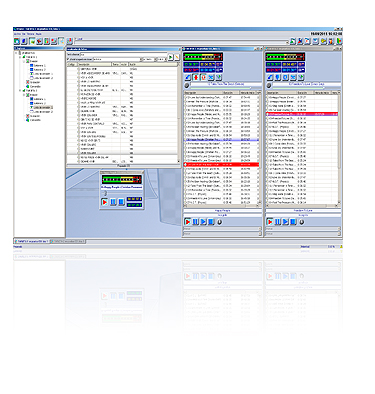Collapse the first station node in the tree
The width and height of the screenshot is (375, 394).
tap(20, 57)
